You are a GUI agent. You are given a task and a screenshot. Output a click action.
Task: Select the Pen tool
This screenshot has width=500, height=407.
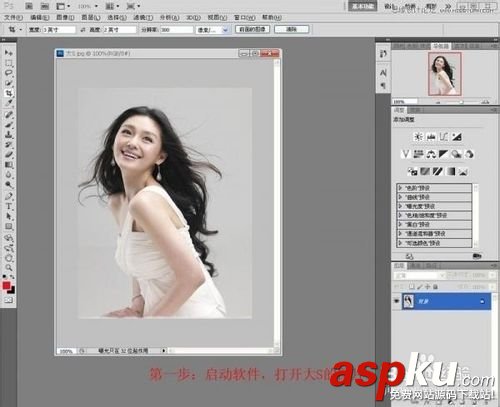tap(8, 197)
